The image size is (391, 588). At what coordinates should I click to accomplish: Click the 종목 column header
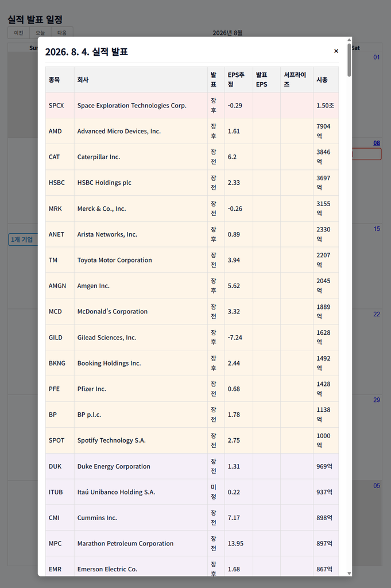[x=60, y=79]
